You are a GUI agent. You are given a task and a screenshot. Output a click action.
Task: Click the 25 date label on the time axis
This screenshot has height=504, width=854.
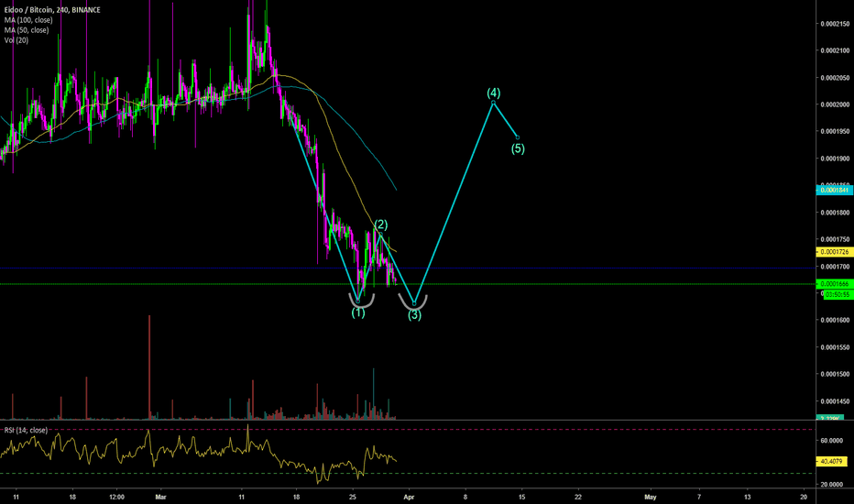click(353, 497)
